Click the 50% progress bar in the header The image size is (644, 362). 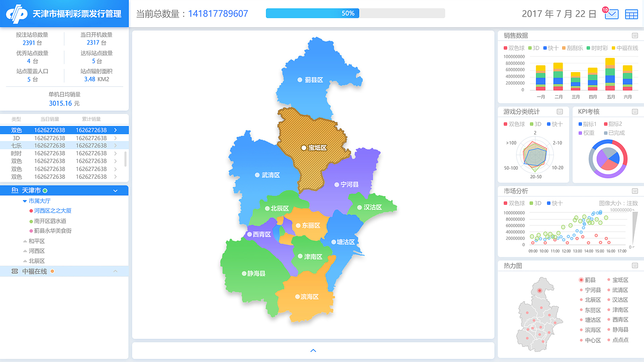pyautogui.click(x=355, y=13)
